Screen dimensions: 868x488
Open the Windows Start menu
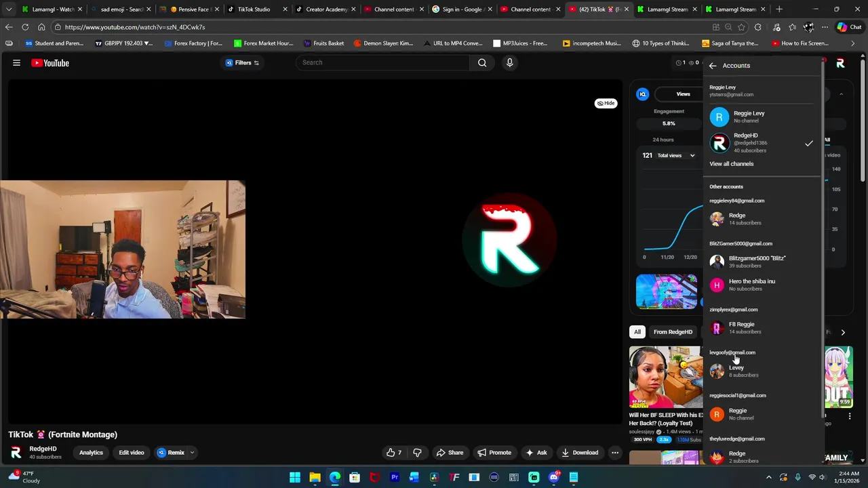(295, 477)
